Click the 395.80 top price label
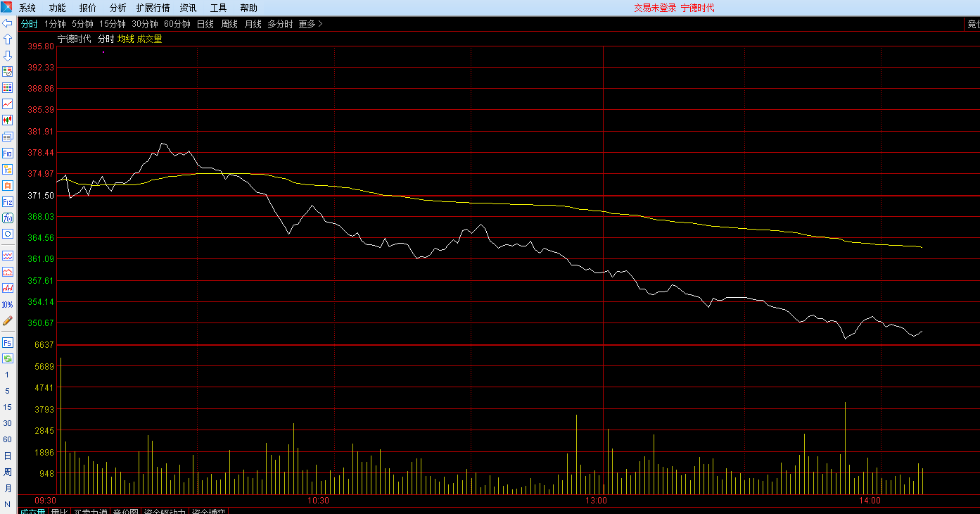The image size is (980, 514). click(41, 46)
